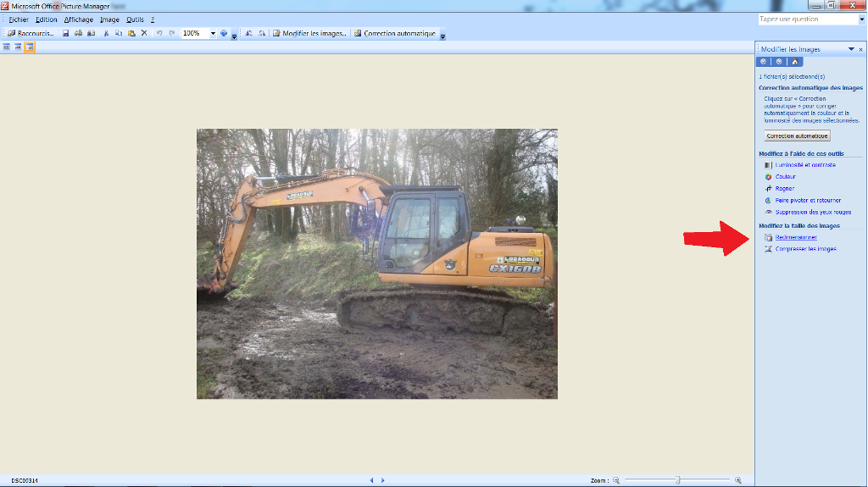The height and width of the screenshot is (487, 868).
Task: Click the Copy icon in toolbar
Action: (119, 33)
